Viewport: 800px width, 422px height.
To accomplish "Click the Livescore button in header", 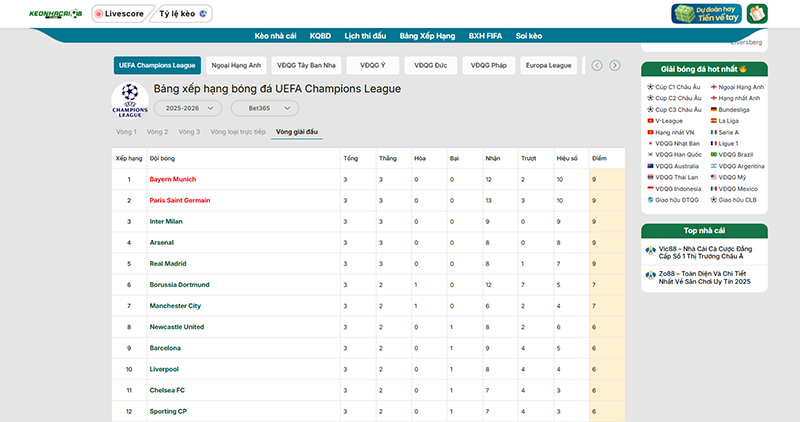I will click(x=118, y=14).
